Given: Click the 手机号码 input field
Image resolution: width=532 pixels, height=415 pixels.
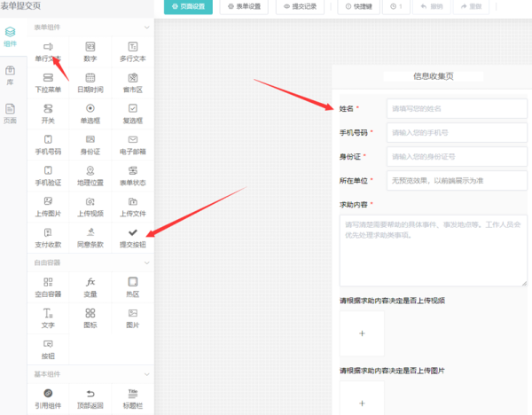Looking at the screenshot, I should pyautogui.click(x=457, y=133).
